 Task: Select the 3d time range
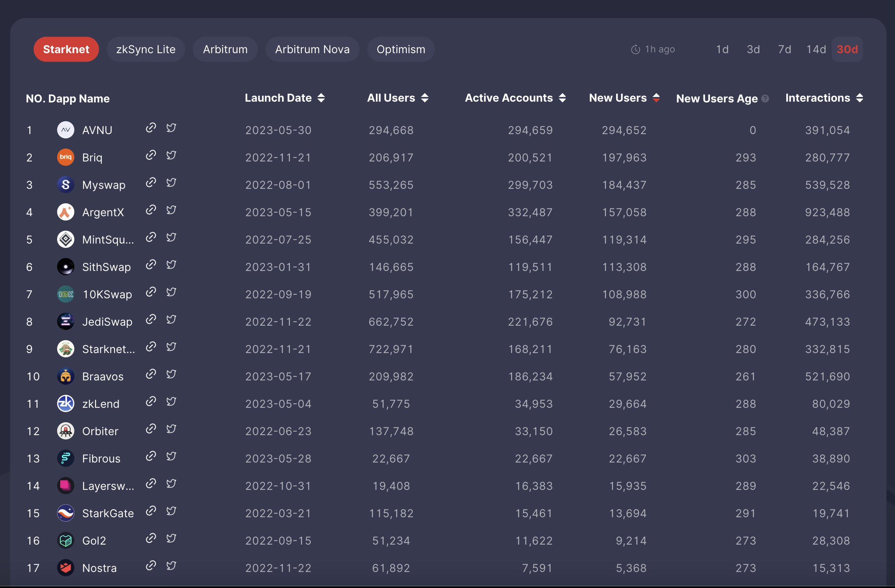pyautogui.click(x=753, y=49)
